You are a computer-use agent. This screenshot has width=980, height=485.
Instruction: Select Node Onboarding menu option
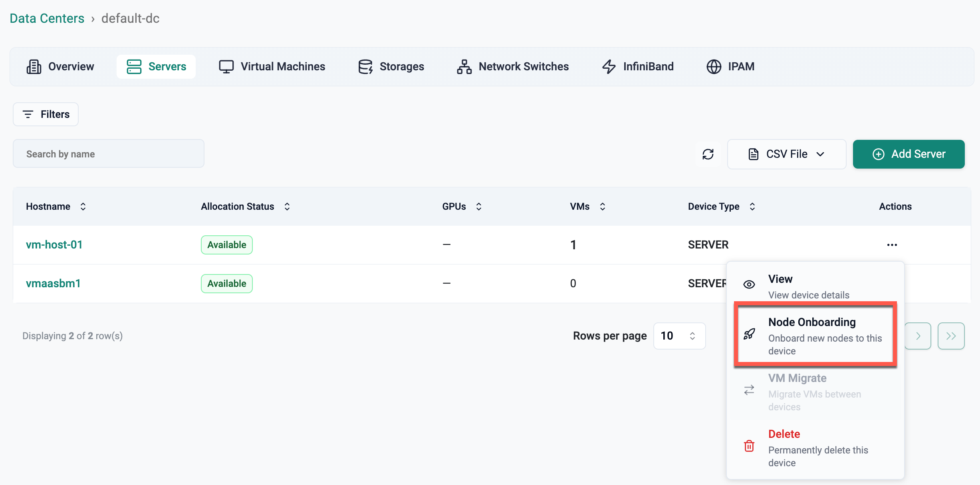tap(815, 335)
